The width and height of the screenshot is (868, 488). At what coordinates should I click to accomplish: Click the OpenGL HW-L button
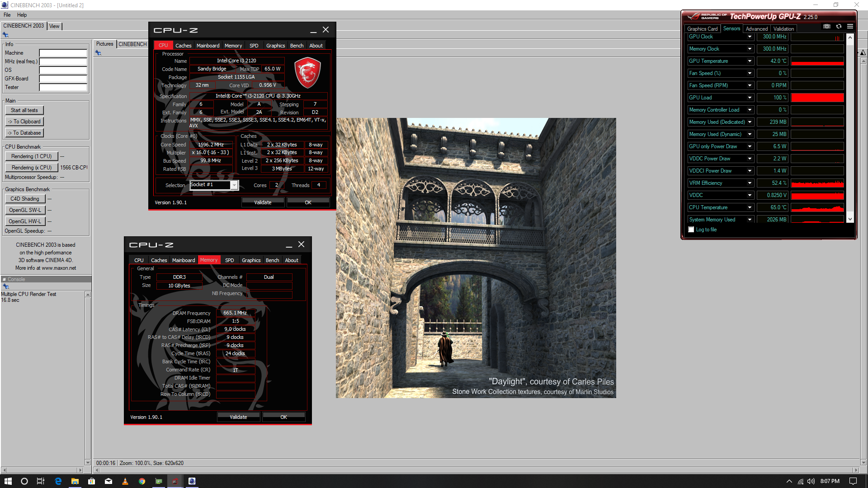tap(25, 221)
